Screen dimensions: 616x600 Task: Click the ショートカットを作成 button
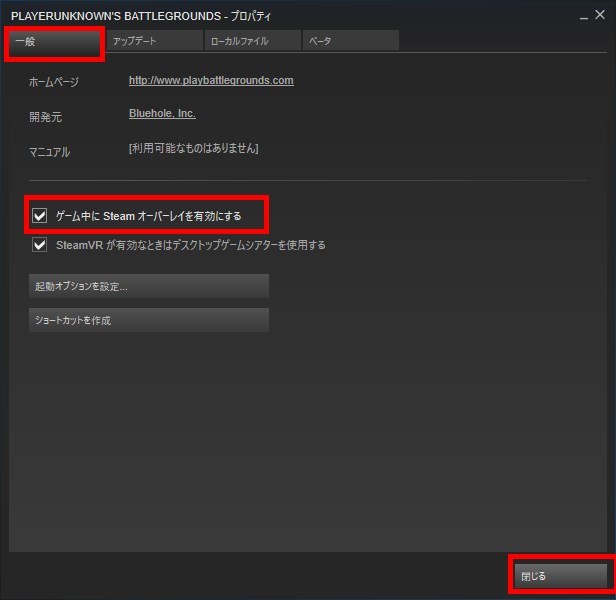click(x=149, y=320)
